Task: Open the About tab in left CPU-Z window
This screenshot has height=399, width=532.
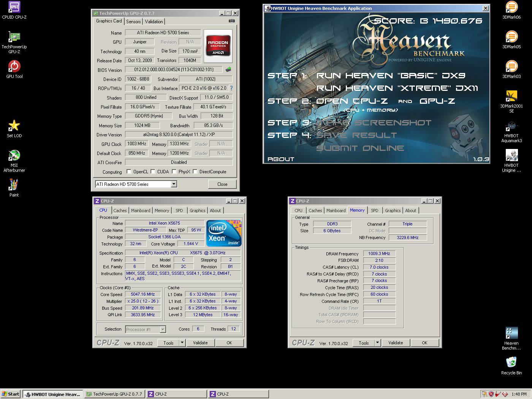Action: tap(215, 211)
